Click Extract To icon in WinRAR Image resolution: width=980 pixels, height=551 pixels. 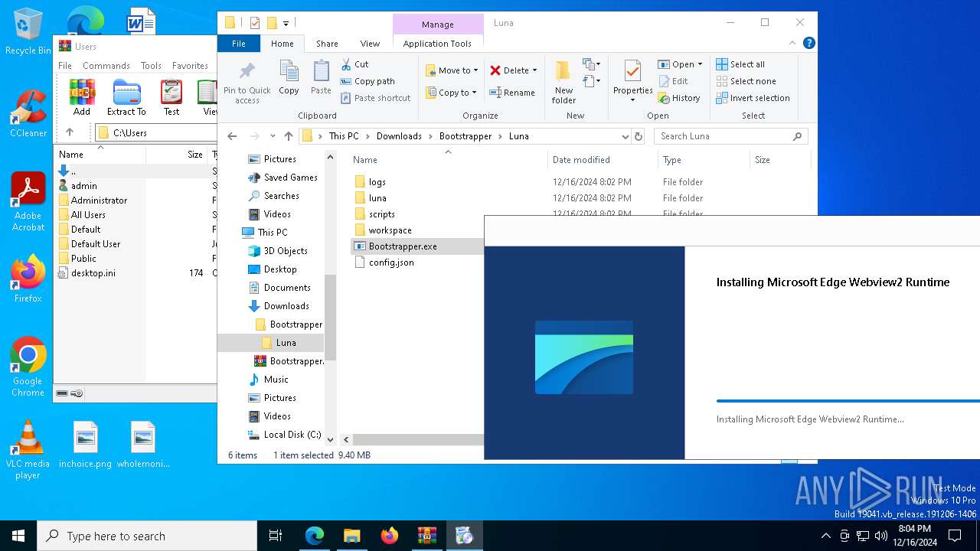point(126,98)
